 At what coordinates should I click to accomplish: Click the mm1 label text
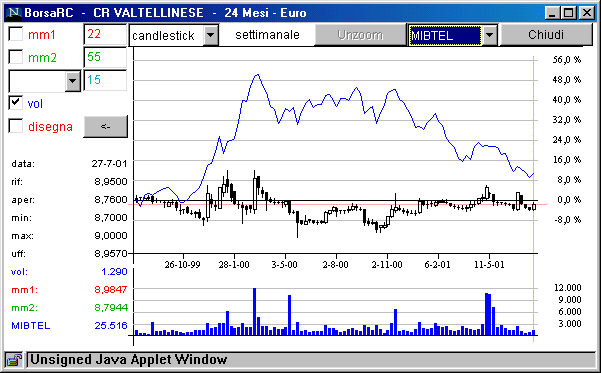(42, 35)
